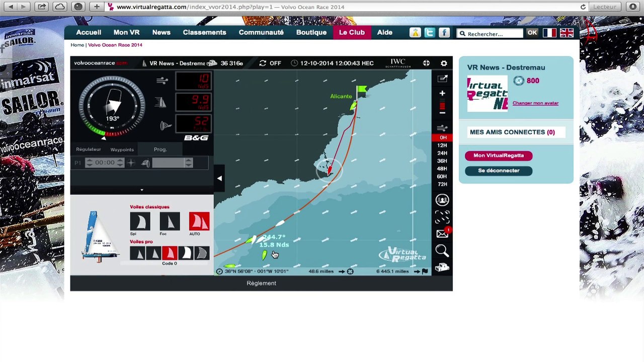Image resolution: width=644 pixels, height=362 pixels.
Task: Open the search magnifier in map sidebar
Action: pyautogui.click(x=442, y=251)
